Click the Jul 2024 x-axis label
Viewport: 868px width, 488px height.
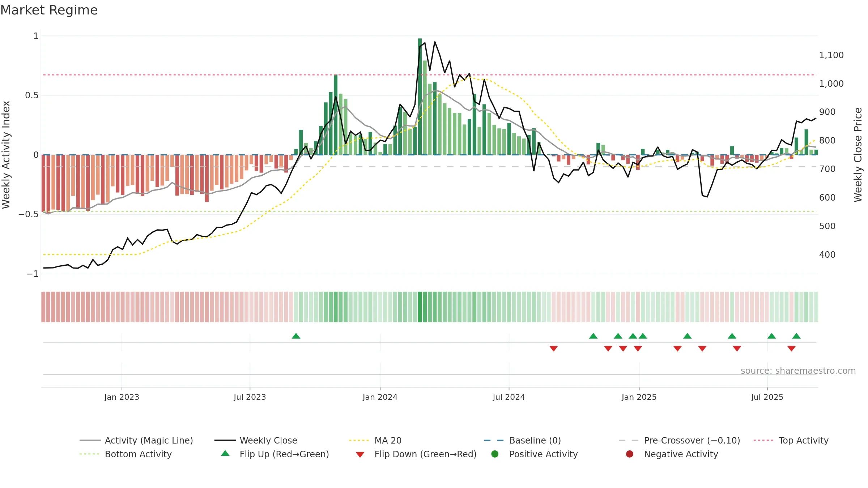click(509, 397)
